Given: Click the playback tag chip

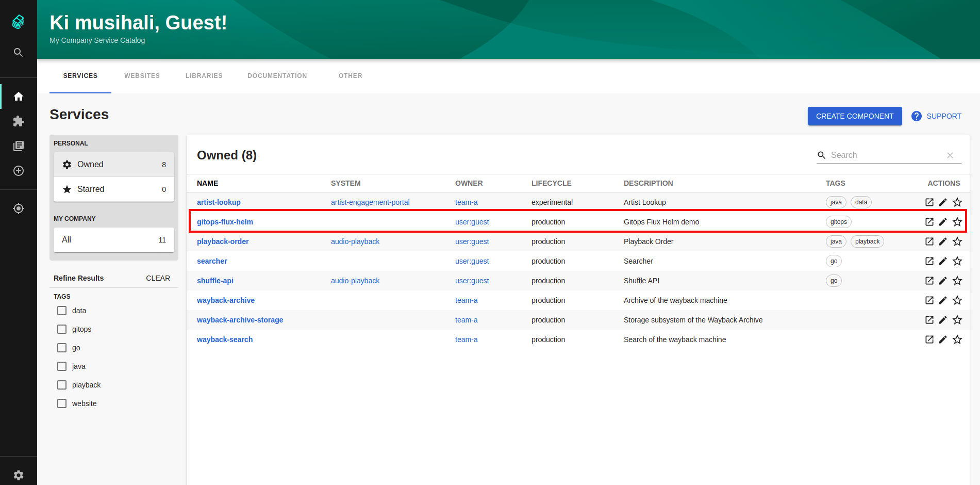Looking at the screenshot, I should point(867,241).
